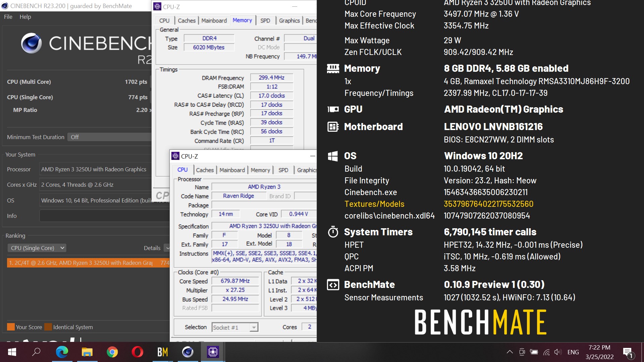Viewport: 644px width, 362px height.
Task: Click CPU-Z icon in upper window title bar
Action: tap(157, 6)
